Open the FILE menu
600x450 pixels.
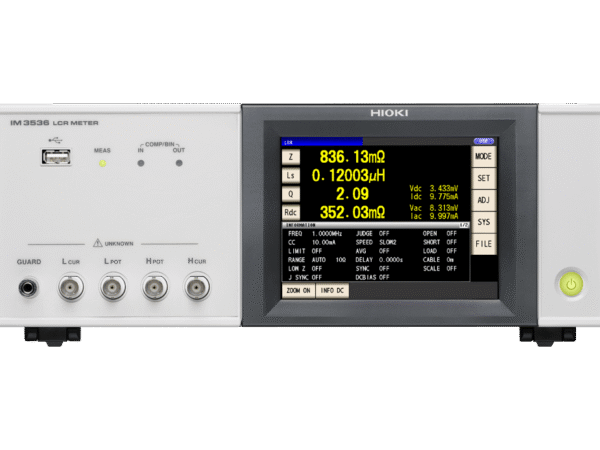click(x=484, y=244)
